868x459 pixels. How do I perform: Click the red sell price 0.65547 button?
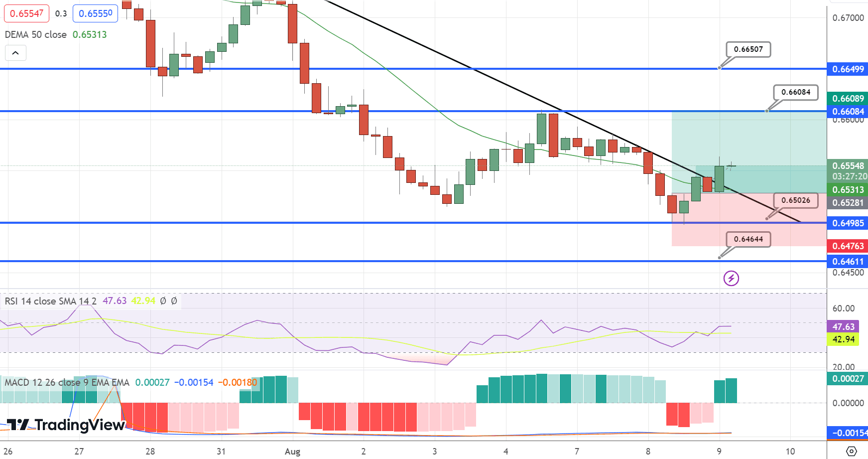(x=26, y=13)
